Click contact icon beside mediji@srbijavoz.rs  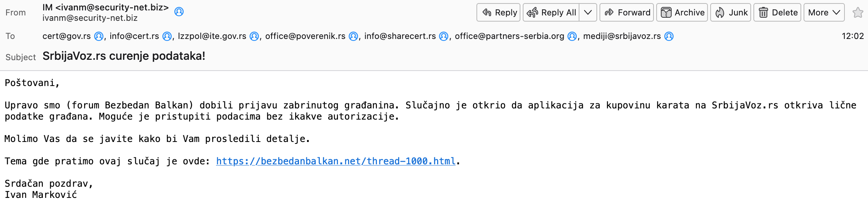(x=669, y=36)
